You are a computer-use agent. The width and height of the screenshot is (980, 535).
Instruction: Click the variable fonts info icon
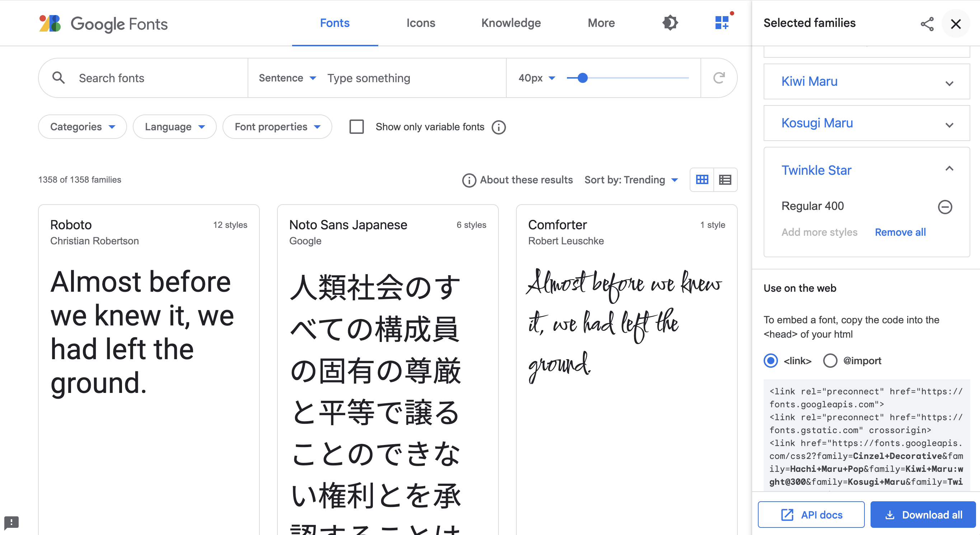pos(498,127)
